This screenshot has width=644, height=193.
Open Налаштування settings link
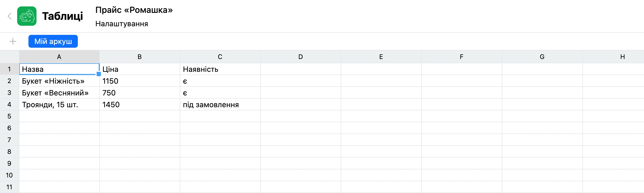[122, 24]
